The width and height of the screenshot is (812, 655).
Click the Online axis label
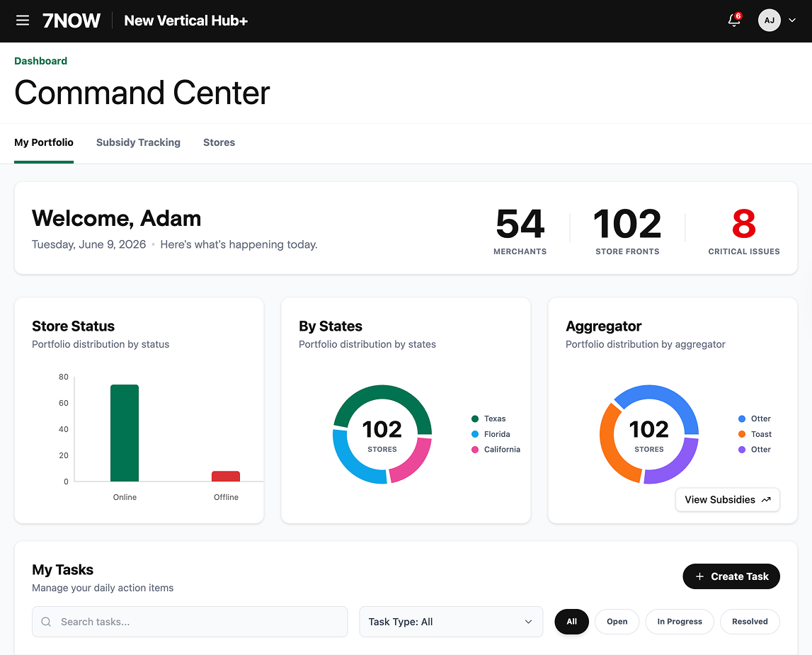coord(125,497)
